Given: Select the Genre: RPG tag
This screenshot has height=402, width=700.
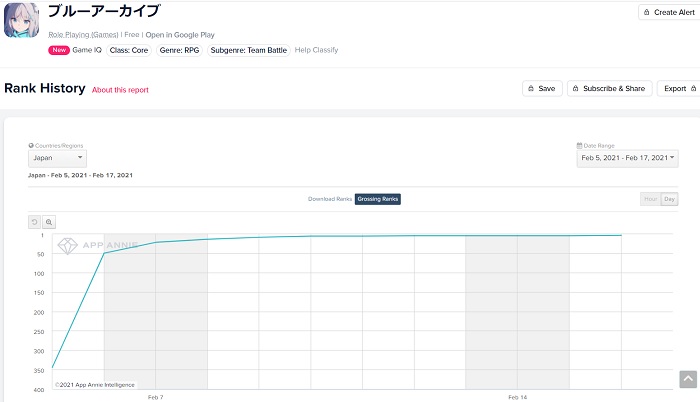Looking at the screenshot, I should [179, 50].
